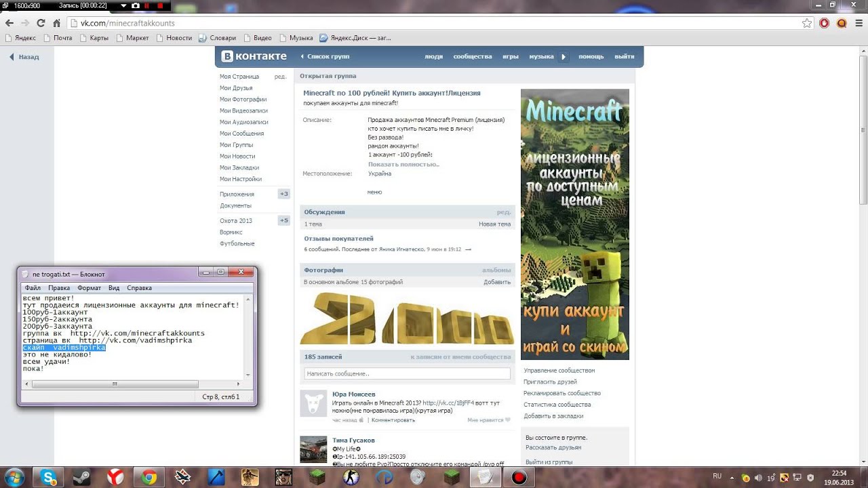The image size is (868, 488).
Task: Click Пригласить друзей link
Action: [550, 382]
